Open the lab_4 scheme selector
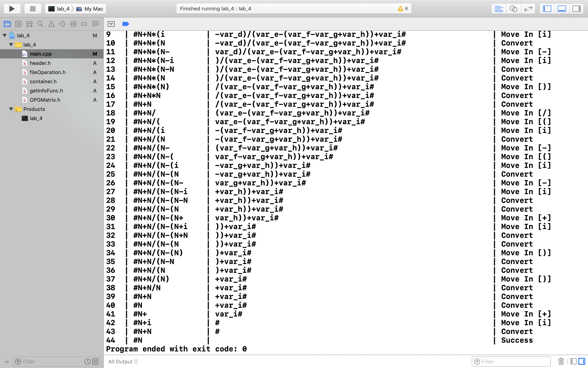The width and height of the screenshot is (588, 368). coord(59,9)
